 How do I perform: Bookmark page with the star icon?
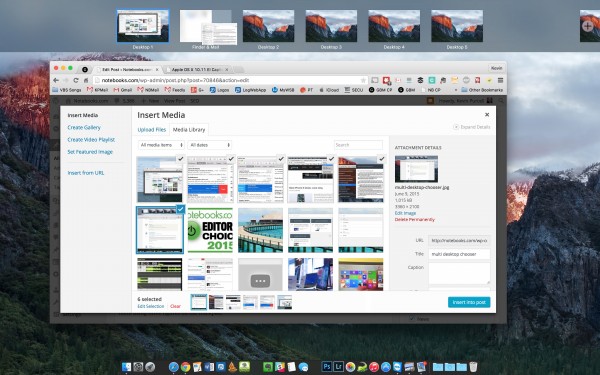[x=363, y=80]
